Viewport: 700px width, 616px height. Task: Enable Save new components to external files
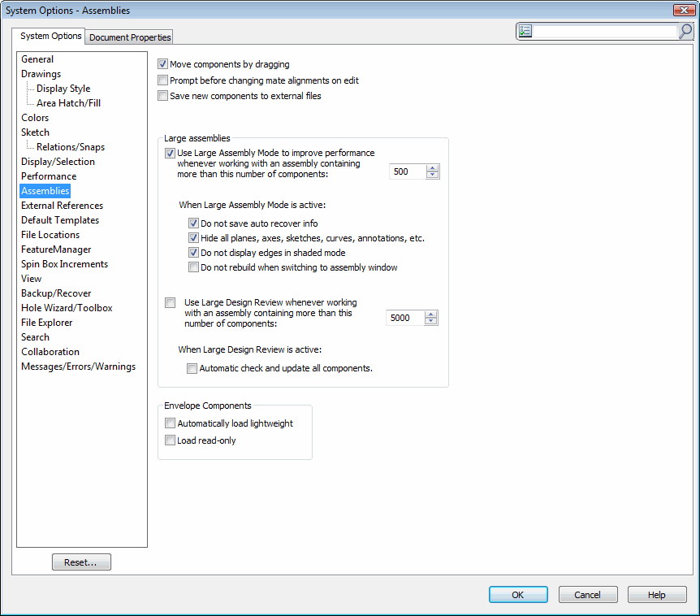point(162,96)
